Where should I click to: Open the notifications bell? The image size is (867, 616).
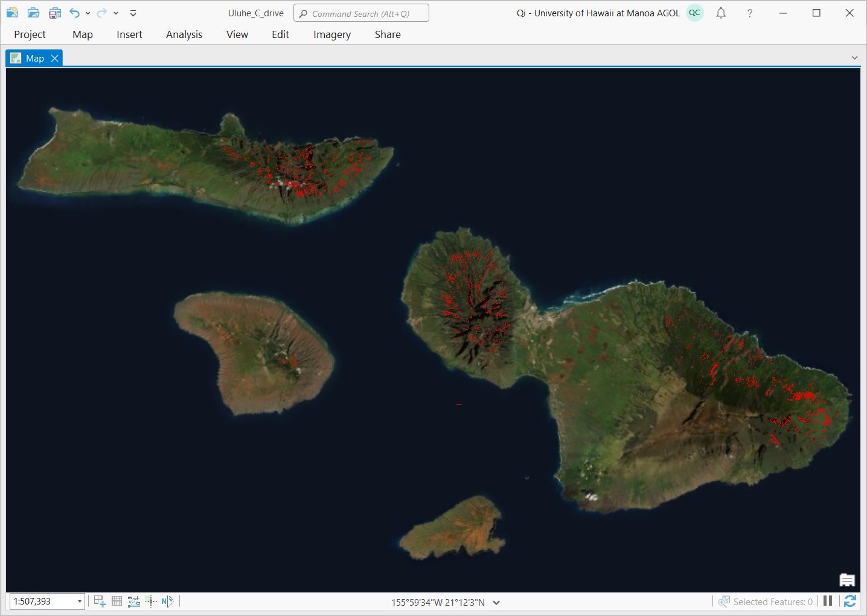click(721, 13)
